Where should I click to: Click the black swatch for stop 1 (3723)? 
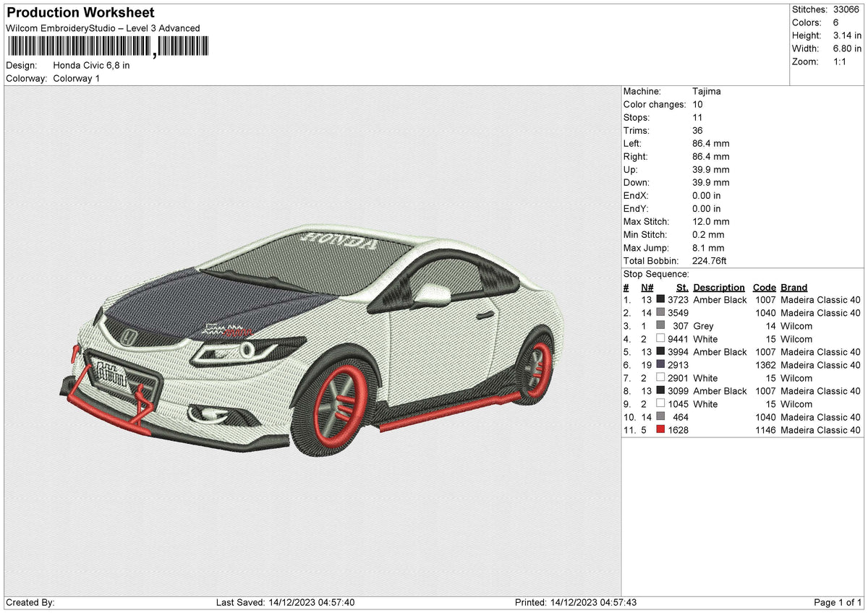click(660, 300)
